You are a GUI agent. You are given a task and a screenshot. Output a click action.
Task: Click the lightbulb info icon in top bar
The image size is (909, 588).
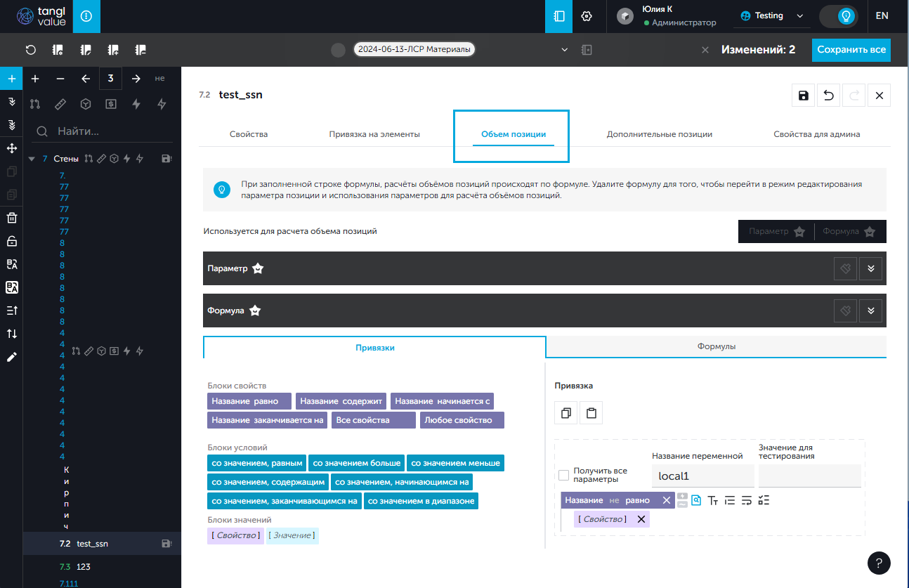[x=86, y=15]
